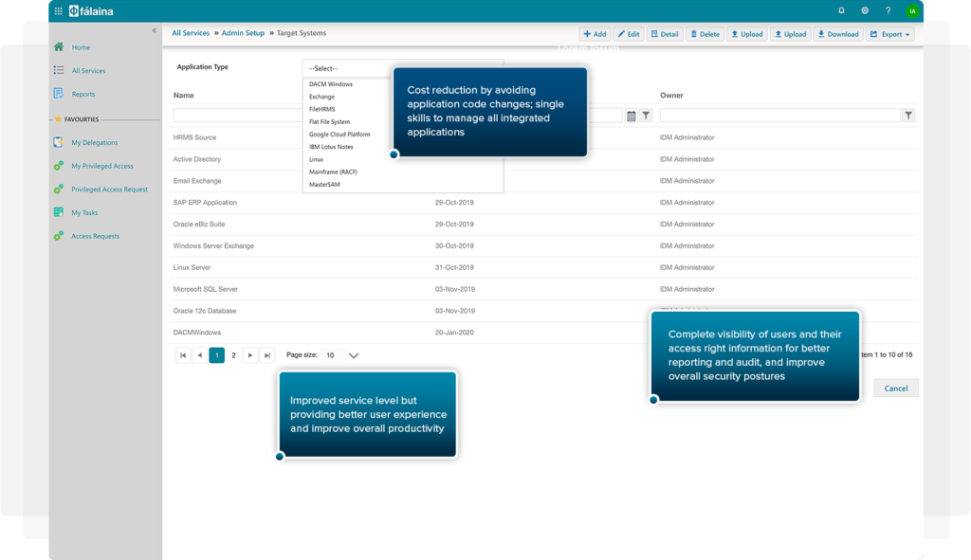Select Google Cloud Platform option

click(x=339, y=135)
